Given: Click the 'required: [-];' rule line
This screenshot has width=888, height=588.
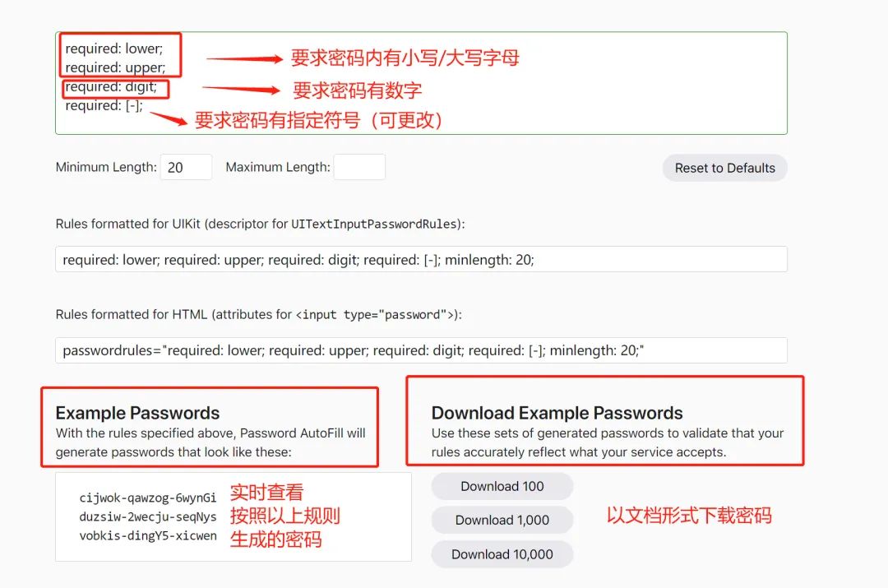Looking at the screenshot, I should [x=104, y=105].
